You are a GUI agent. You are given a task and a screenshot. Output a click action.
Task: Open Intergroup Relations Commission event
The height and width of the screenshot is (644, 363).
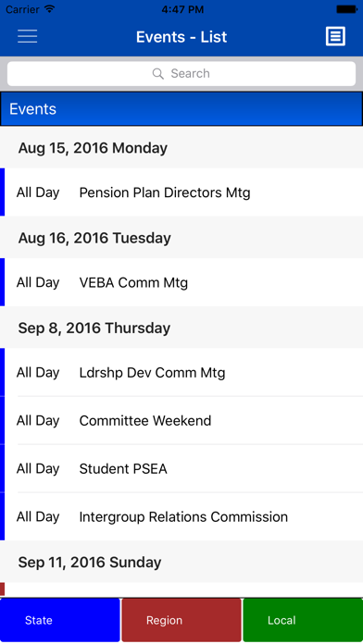[x=181, y=516]
